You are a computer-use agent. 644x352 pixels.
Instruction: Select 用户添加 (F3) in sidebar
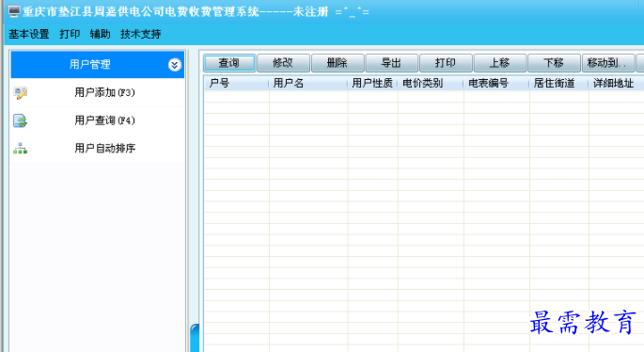tap(98, 93)
